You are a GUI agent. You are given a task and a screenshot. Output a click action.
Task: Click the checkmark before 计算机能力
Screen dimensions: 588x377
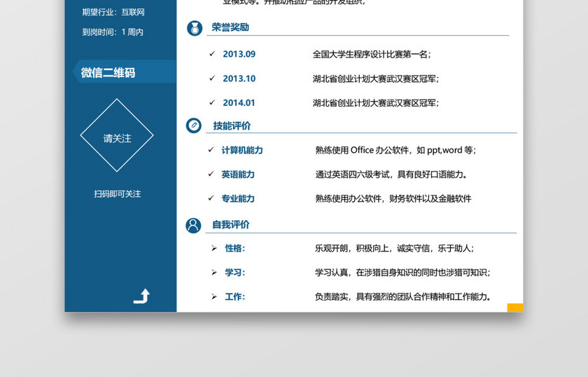tap(211, 149)
